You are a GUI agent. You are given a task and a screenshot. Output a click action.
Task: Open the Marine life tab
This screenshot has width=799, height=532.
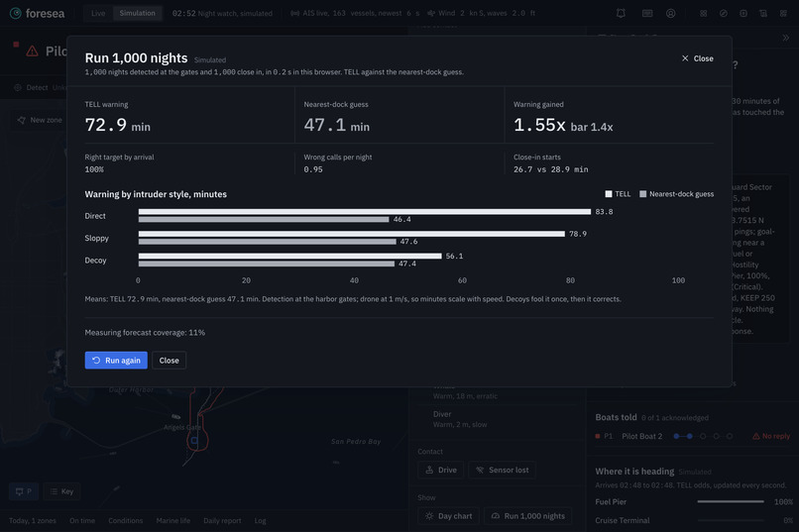[173, 521]
